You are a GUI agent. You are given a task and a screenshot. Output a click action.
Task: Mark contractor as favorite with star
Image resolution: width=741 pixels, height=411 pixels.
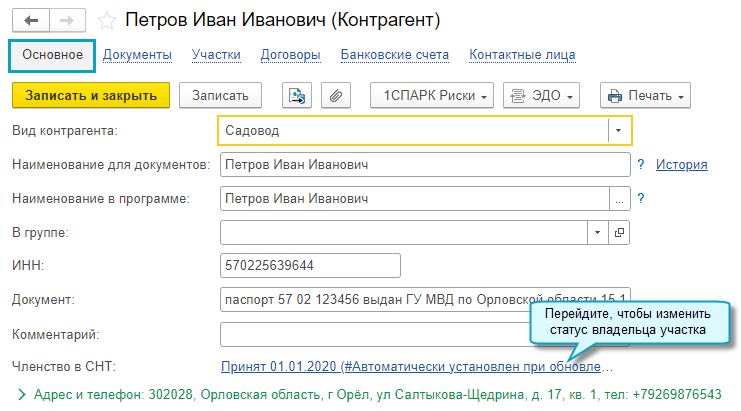tap(106, 20)
